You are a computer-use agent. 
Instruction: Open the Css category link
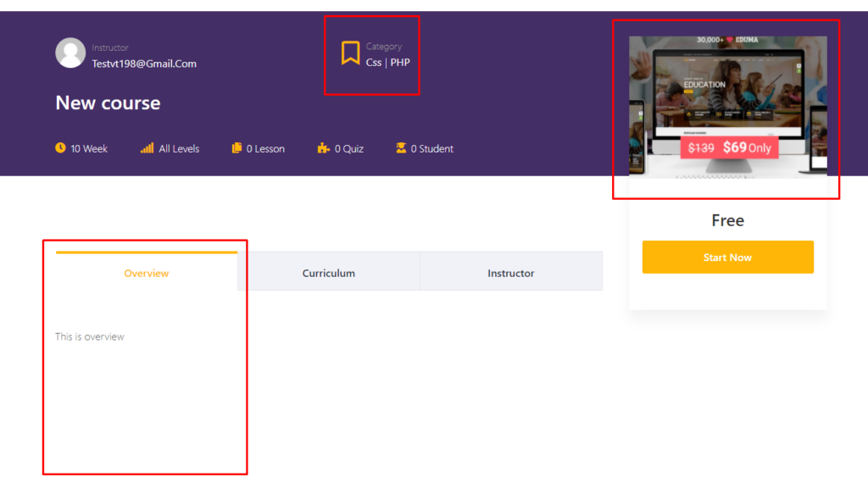click(374, 63)
